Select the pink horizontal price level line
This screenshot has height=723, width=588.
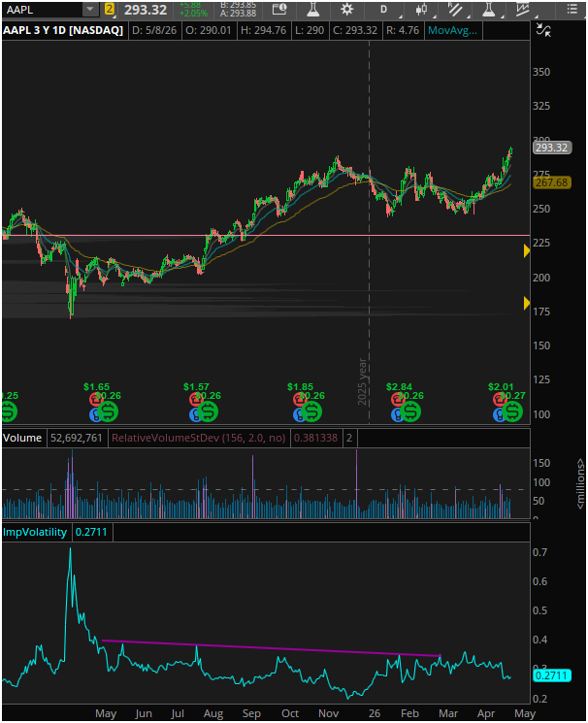pos(266,236)
